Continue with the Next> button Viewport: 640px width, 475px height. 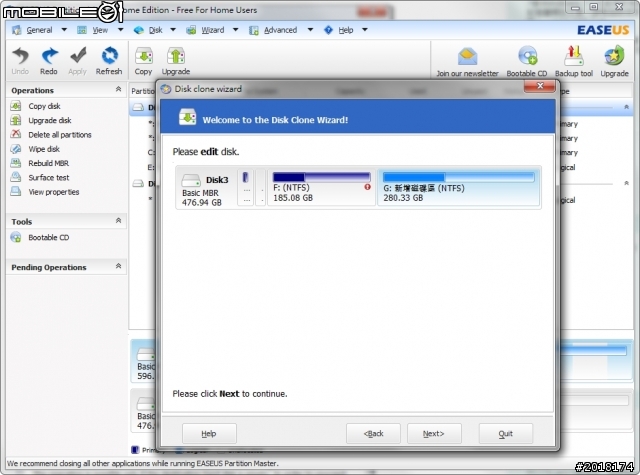click(434, 433)
